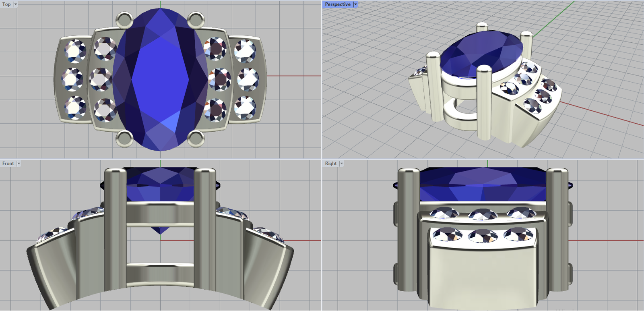The width and height of the screenshot is (644, 311).
Task: Expand the Right viewport menu arrow
Action: [x=341, y=164]
